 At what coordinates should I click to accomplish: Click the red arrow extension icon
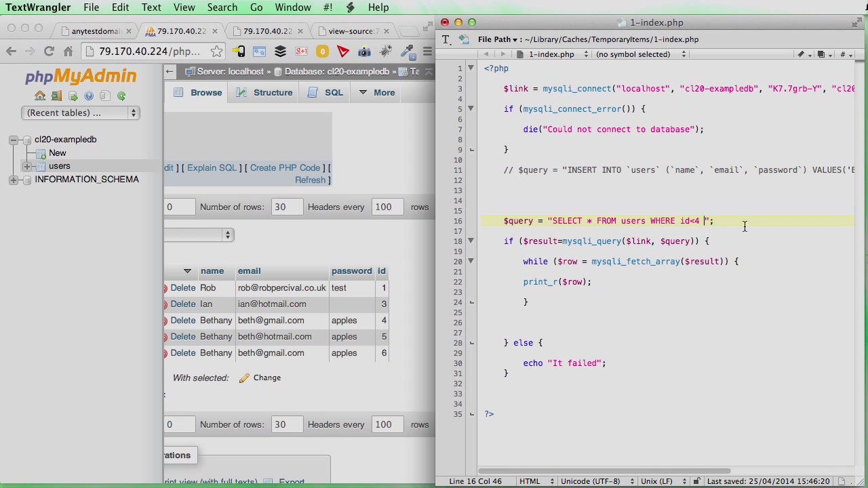(x=343, y=52)
